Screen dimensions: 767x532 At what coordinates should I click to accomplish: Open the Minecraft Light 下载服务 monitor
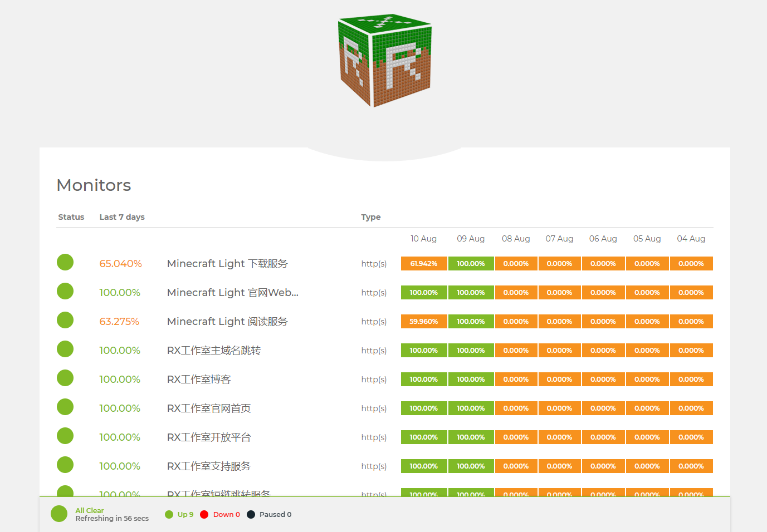227,264
